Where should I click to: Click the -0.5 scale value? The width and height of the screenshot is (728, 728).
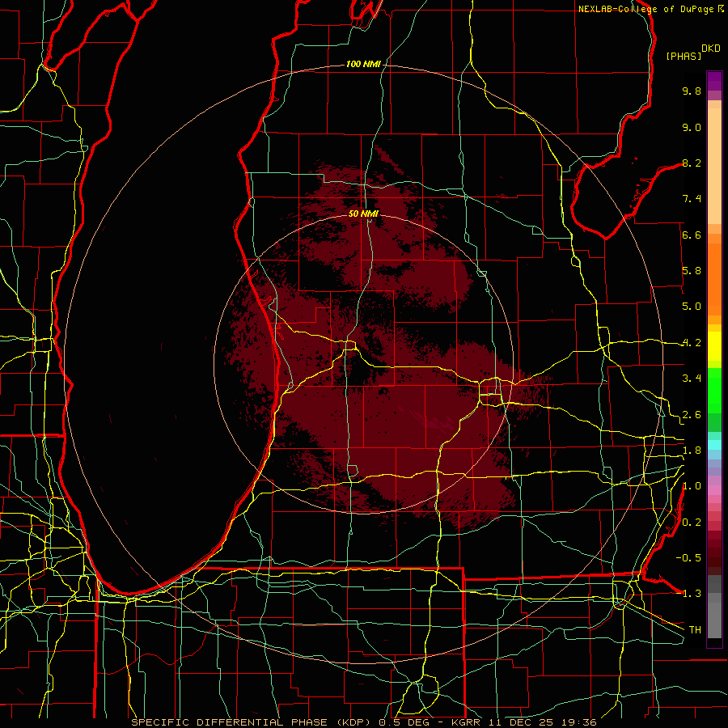688,558
